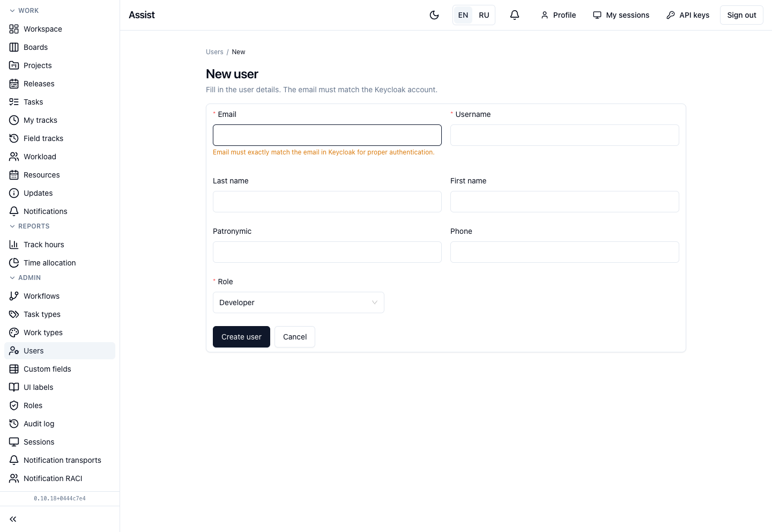772x532 pixels.
Task: Focus the Phone input field
Action: click(x=565, y=252)
